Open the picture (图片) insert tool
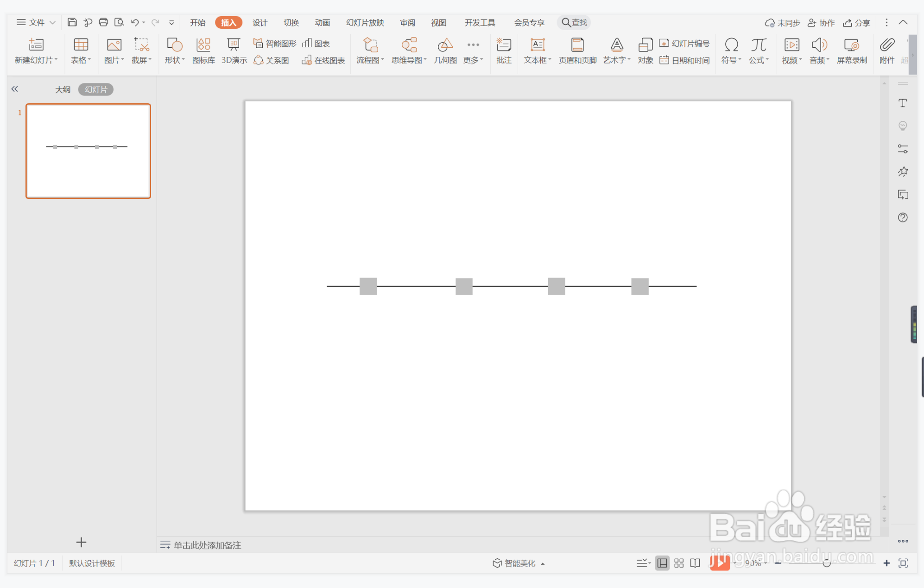The image size is (924, 588). (x=114, y=45)
